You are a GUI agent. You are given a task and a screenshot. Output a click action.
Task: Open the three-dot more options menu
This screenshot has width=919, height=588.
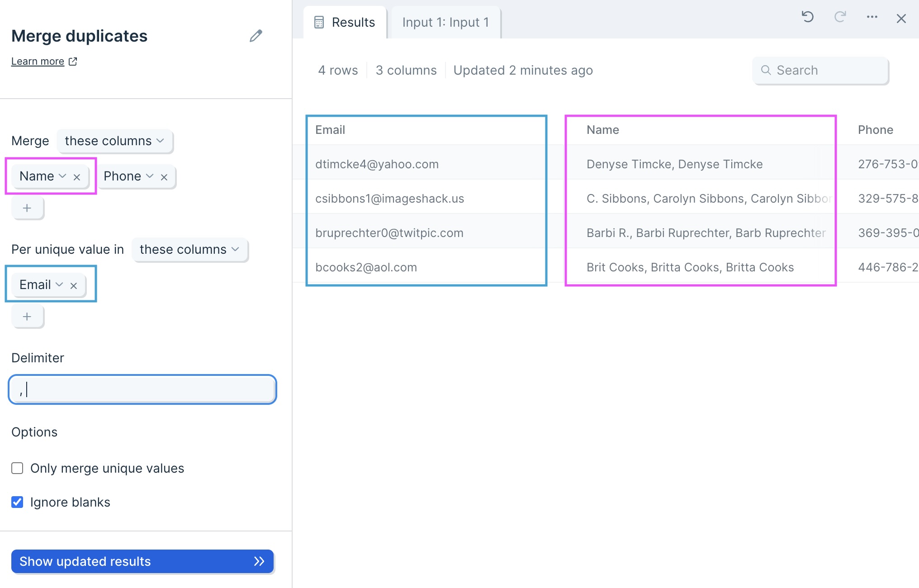point(872,17)
